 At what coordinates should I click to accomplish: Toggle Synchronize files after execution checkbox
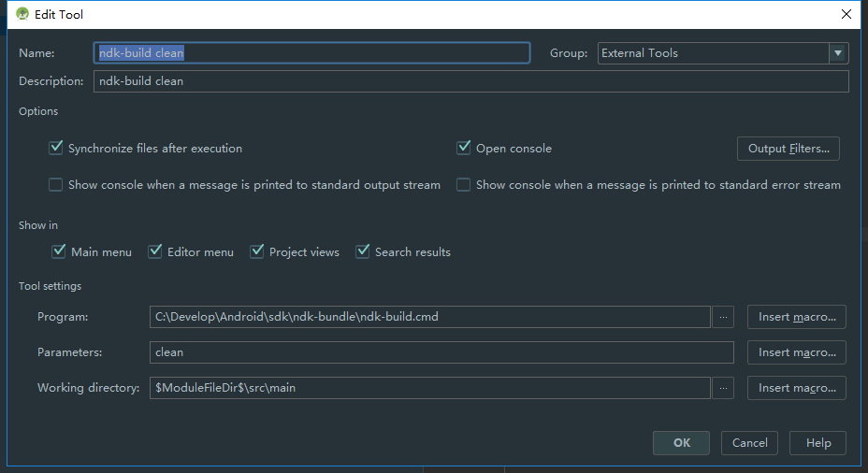(56, 148)
